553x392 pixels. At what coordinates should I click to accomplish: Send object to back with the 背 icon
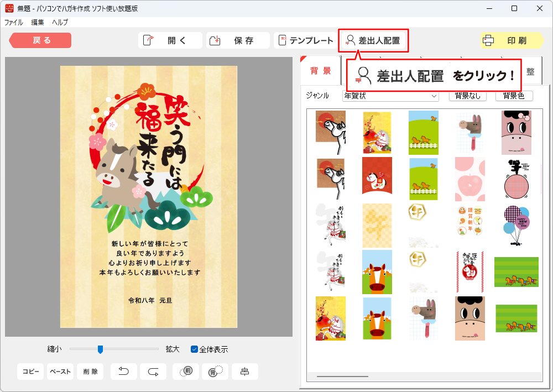pyautogui.click(x=215, y=372)
